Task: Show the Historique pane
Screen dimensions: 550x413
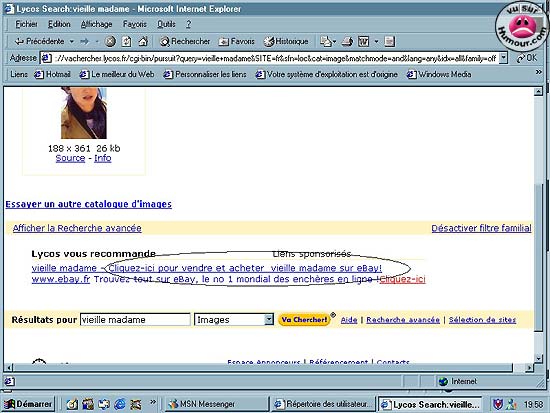Action: click(x=286, y=41)
